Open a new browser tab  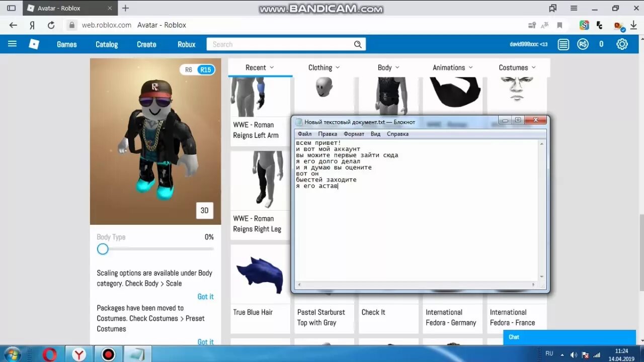pos(125,8)
